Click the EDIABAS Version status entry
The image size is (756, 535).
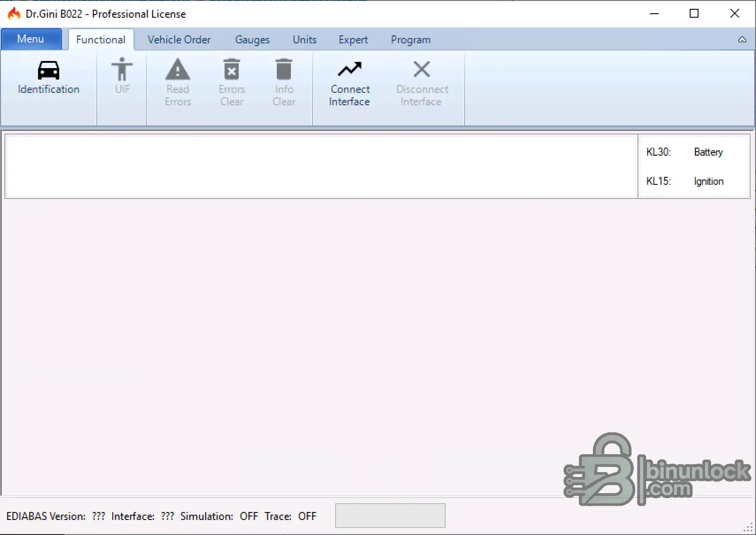pyautogui.click(x=56, y=516)
